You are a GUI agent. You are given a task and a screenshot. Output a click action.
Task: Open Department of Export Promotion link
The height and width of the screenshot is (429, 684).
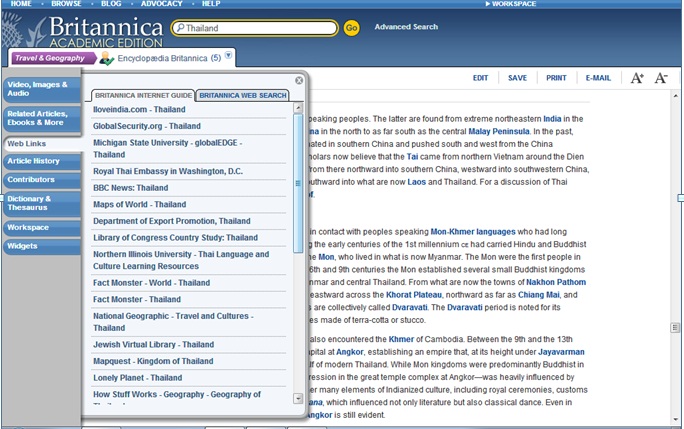coord(172,221)
